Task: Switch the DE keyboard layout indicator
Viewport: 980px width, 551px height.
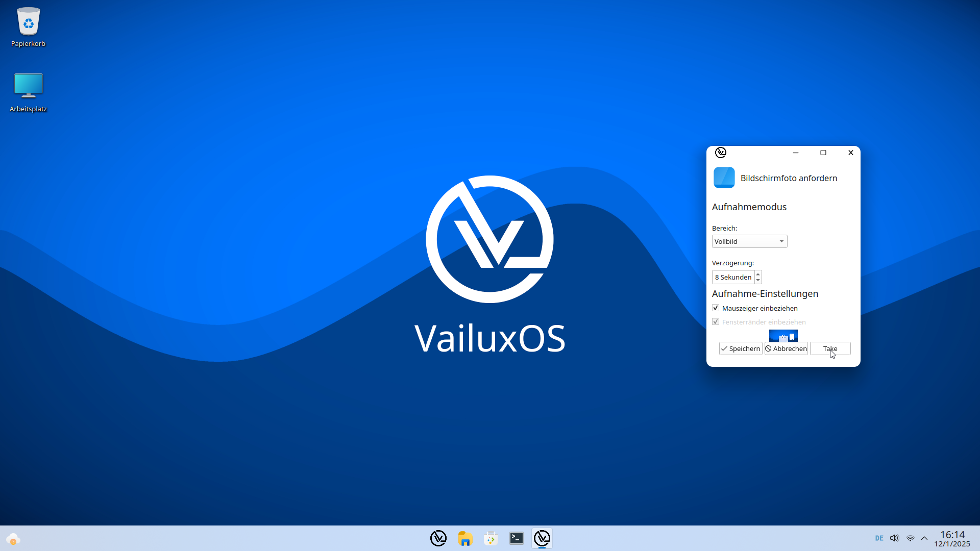Action: 879,538
